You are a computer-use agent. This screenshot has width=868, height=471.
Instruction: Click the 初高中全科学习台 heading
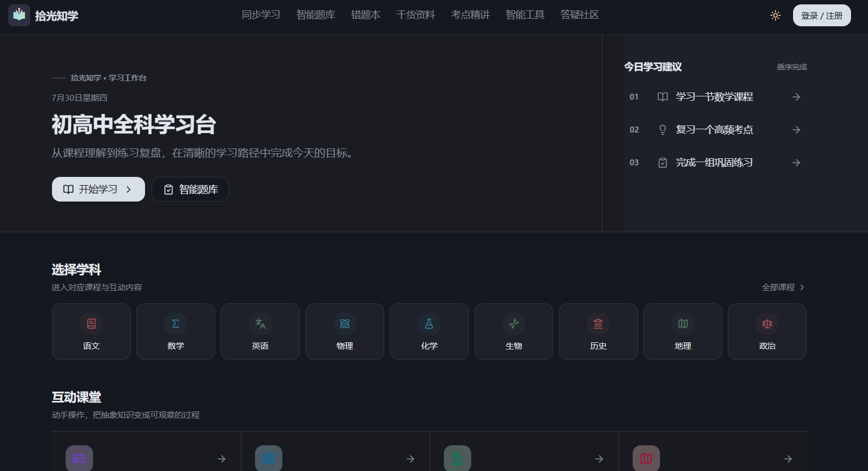coord(134,124)
